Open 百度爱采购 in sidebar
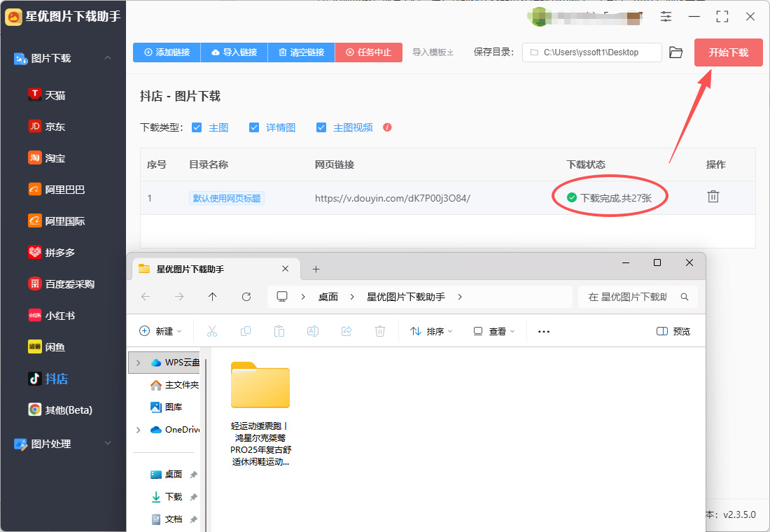The height and width of the screenshot is (532, 770). point(61,284)
